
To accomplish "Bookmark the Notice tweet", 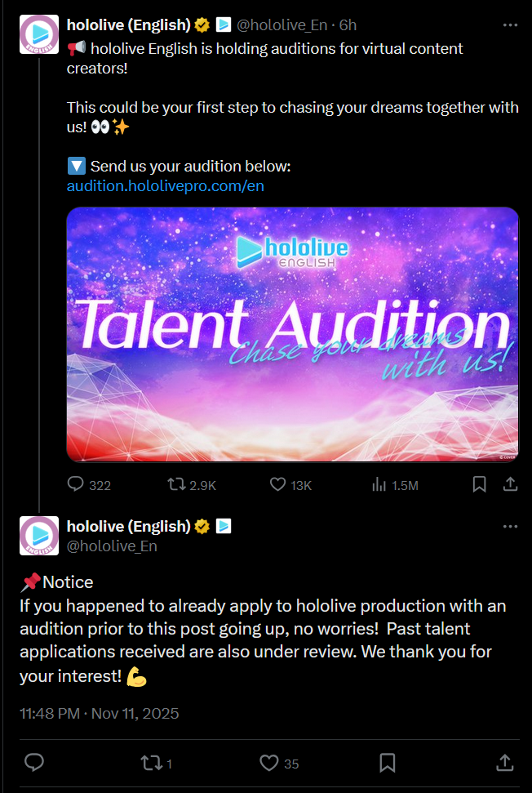I will coord(388,763).
